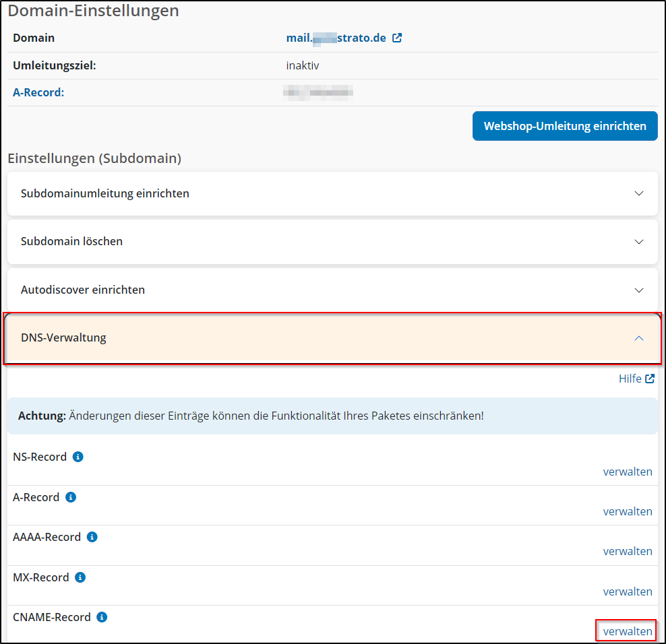Show info for AAAA-Record
Viewport: 666px width, 644px height.
[92, 537]
